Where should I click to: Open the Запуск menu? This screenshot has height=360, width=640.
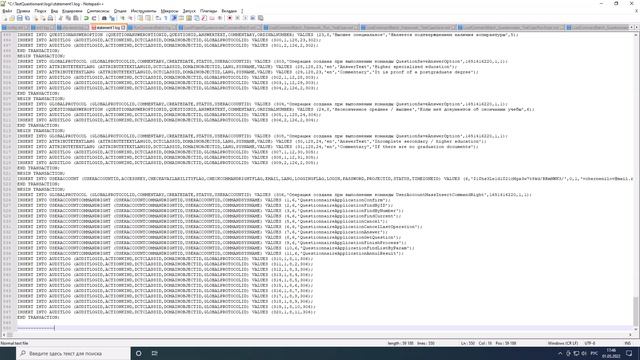coord(189,11)
